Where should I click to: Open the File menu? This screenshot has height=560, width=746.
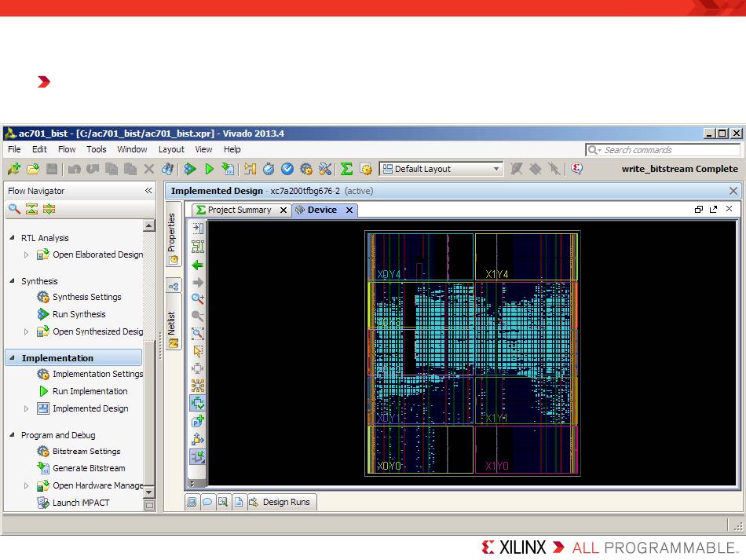(14, 149)
